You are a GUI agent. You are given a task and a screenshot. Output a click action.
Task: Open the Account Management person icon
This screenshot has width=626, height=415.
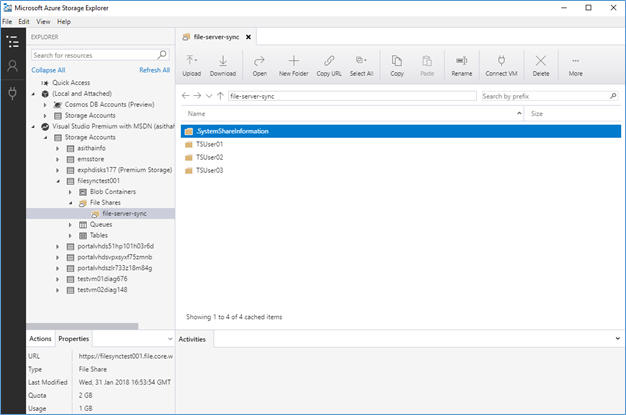(x=13, y=66)
